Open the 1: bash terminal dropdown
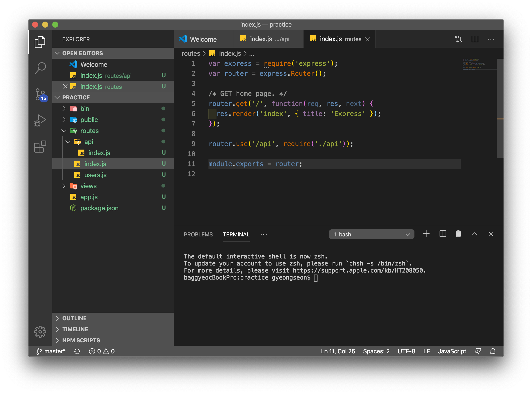The width and height of the screenshot is (532, 394). pyautogui.click(x=371, y=234)
